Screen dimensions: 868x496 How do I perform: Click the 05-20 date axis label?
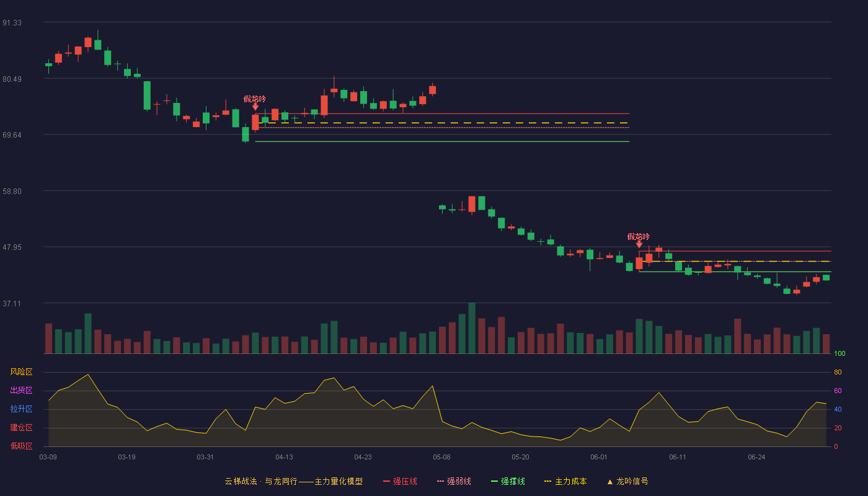(x=520, y=457)
